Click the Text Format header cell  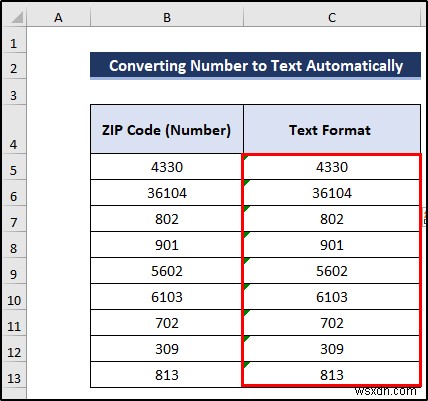tap(332, 129)
